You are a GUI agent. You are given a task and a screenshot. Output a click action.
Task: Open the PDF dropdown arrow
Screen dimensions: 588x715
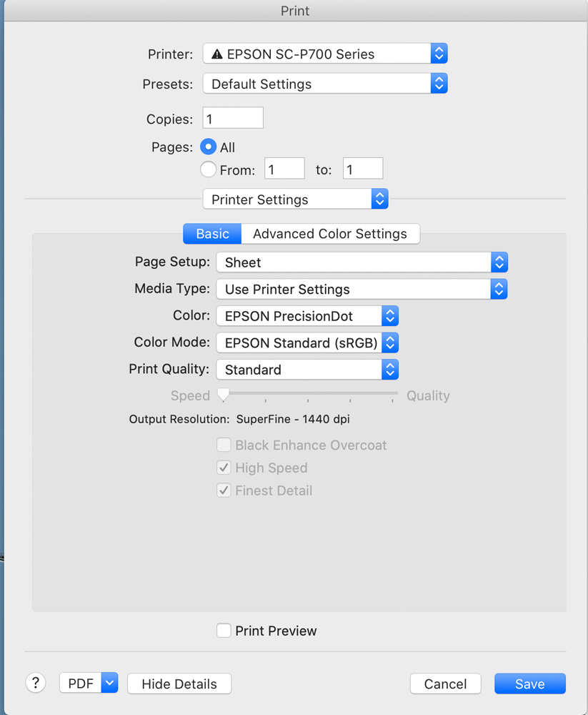(109, 684)
